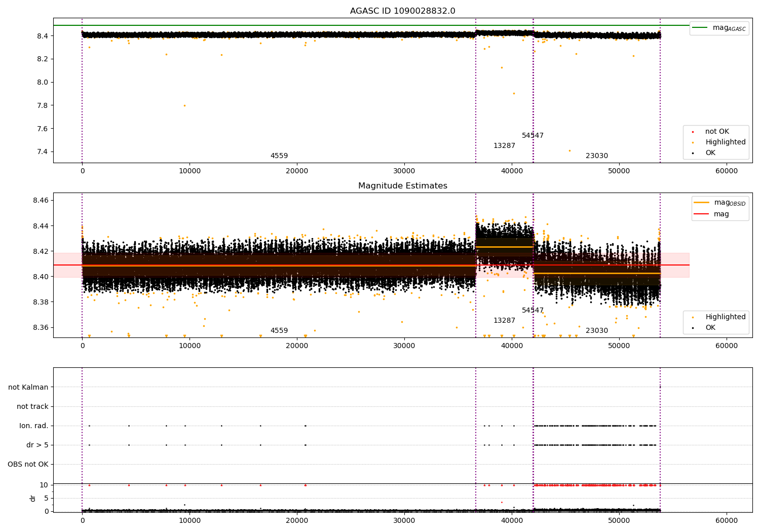Viewport: 760px width, 532px height.
Task: Click y-axis tick '8.36' in middle plot
Action: (41, 328)
